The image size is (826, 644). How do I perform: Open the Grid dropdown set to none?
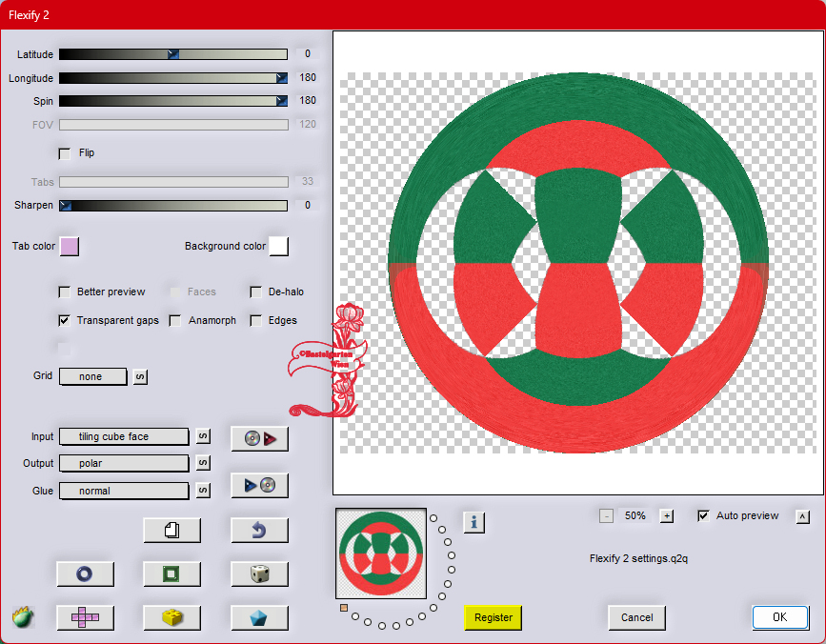point(92,376)
